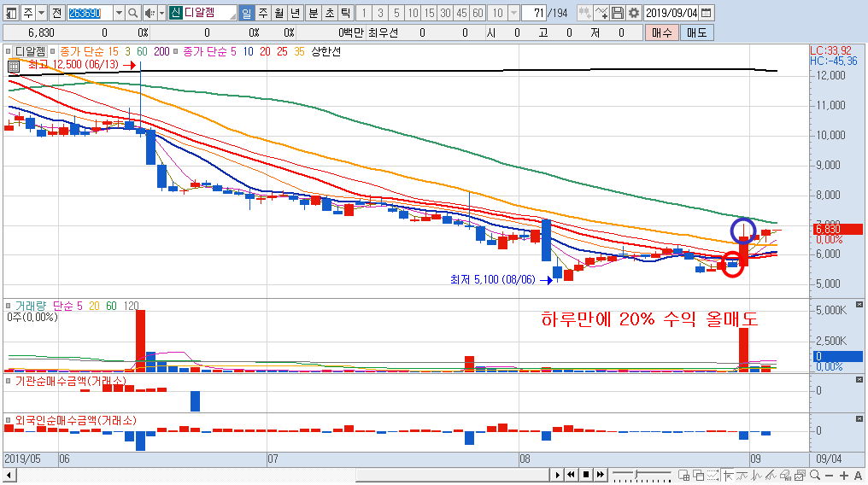868x485 pixels.
Task: Click the overlapping windows icon in bottom toolbar
Action: point(699,475)
